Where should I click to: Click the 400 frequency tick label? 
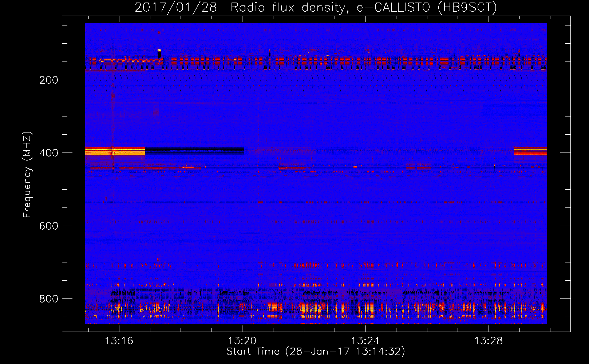49,153
